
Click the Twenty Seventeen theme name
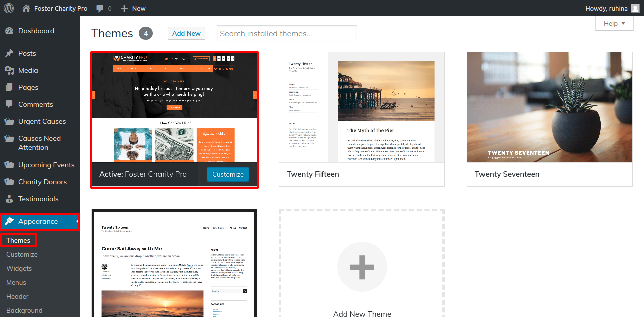(507, 174)
